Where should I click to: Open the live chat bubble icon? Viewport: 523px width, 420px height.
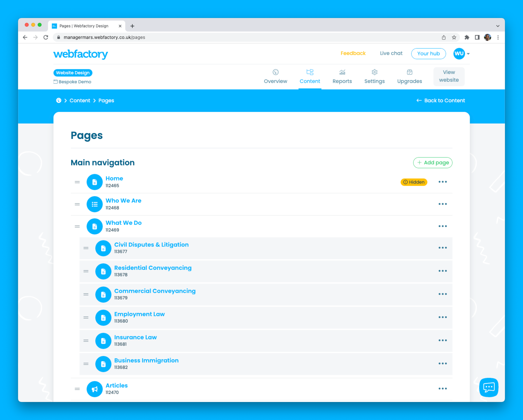click(488, 387)
